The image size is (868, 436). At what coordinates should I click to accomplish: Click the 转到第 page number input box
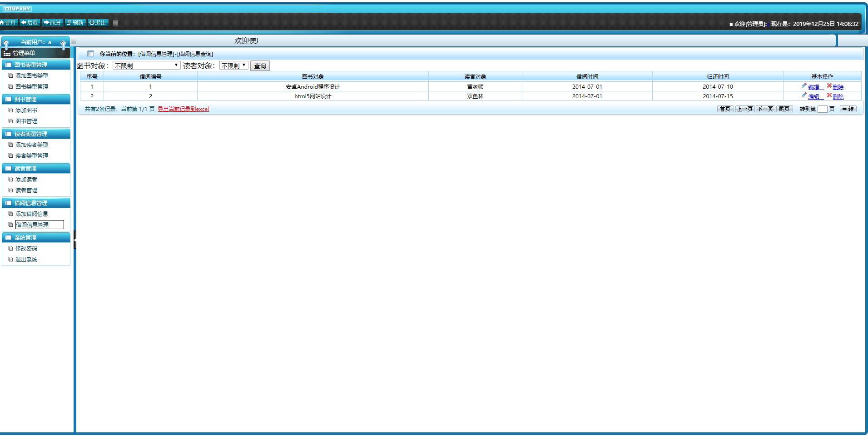(822, 109)
